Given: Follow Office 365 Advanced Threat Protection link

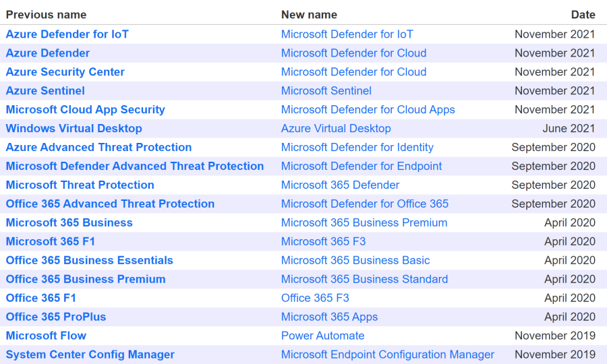Looking at the screenshot, I should click(110, 204).
